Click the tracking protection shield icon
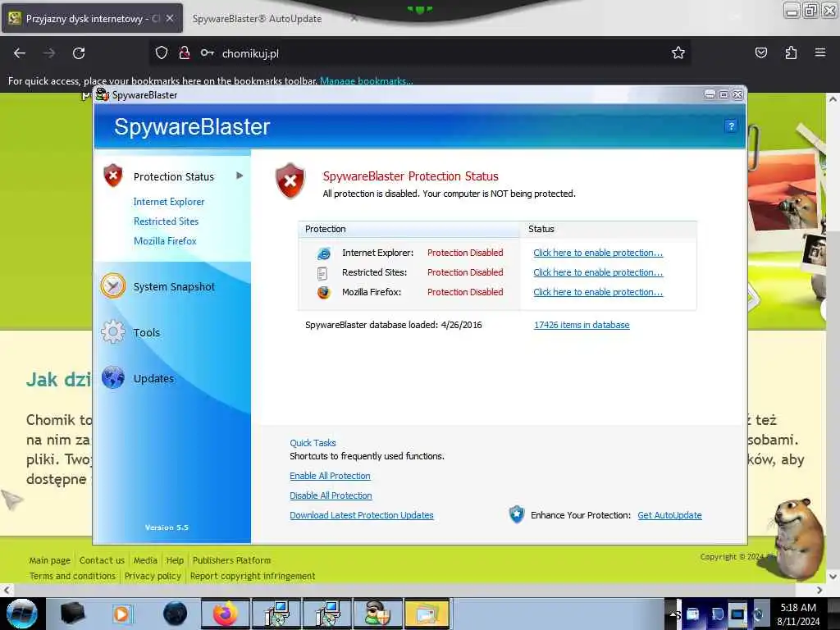Viewport: 840px width, 630px height. click(162, 53)
